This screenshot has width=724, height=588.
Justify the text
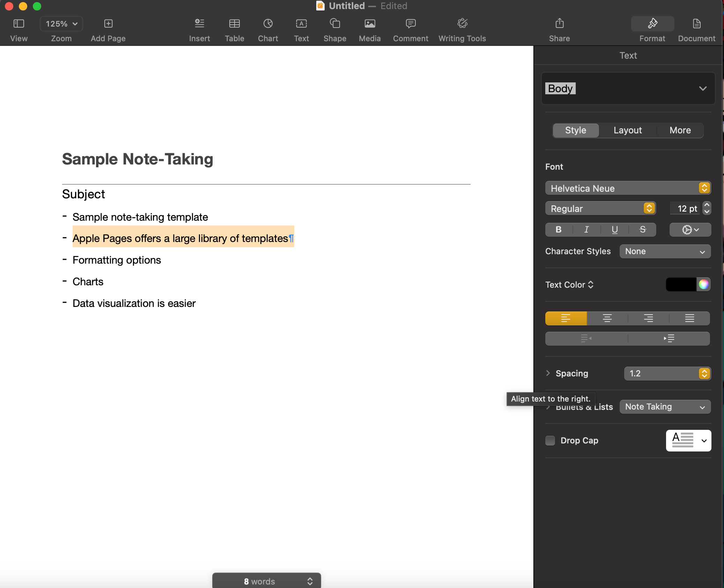tap(689, 318)
